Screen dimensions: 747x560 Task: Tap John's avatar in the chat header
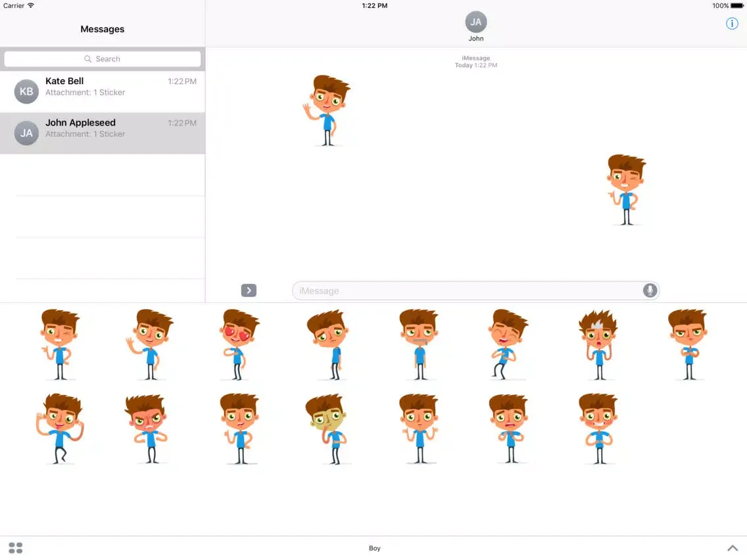coord(475,22)
